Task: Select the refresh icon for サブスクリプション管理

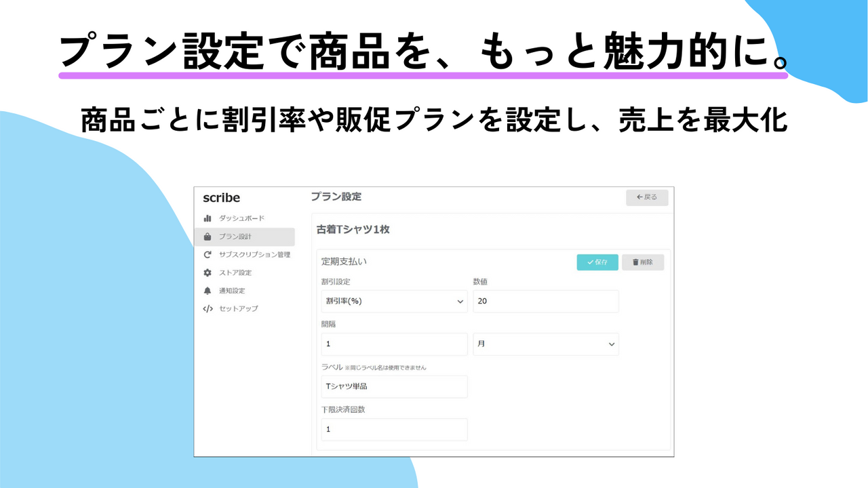Action: pyautogui.click(x=208, y=254)
